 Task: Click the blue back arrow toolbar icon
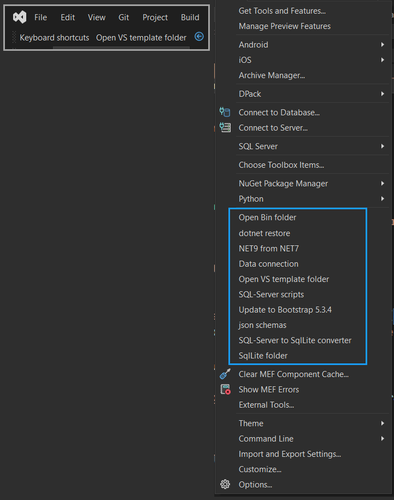coord(199,37)
